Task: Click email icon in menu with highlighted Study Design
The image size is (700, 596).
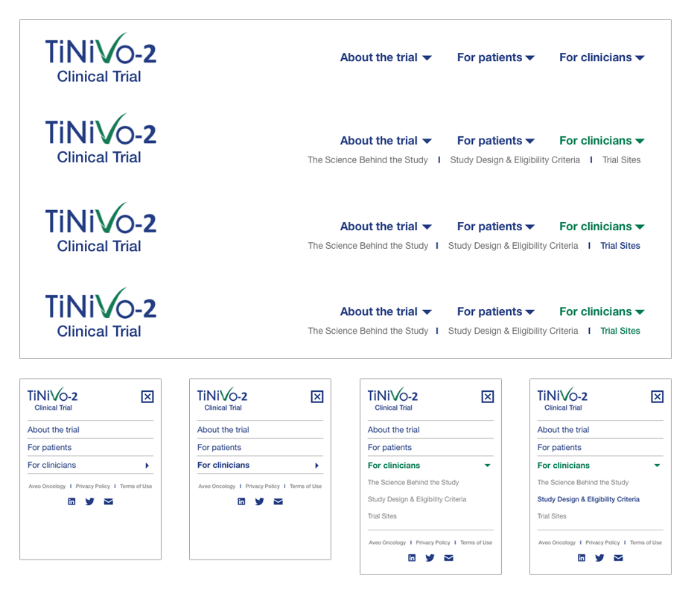Action: coord(618,558)
